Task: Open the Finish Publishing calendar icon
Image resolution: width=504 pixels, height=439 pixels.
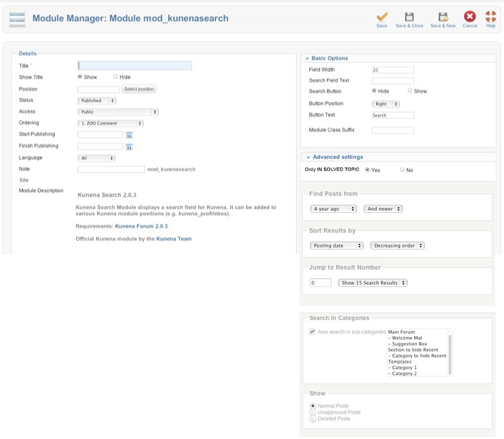Action: point(129,147)
